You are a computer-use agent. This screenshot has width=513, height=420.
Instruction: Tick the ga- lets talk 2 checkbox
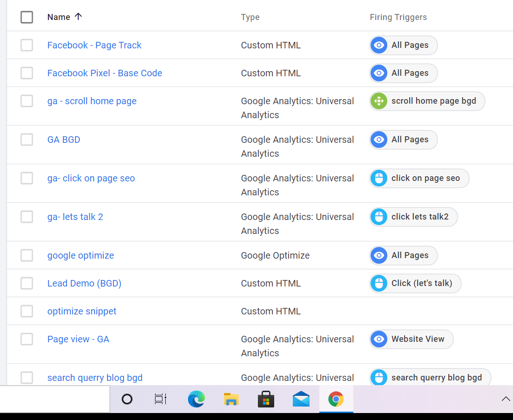27,217
